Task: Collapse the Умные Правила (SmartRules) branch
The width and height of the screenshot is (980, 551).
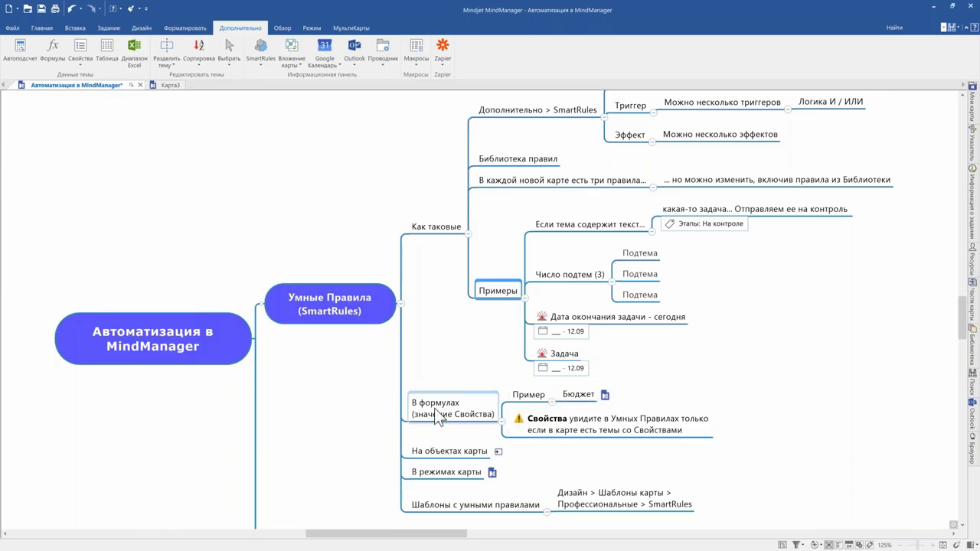Action: 400,304
